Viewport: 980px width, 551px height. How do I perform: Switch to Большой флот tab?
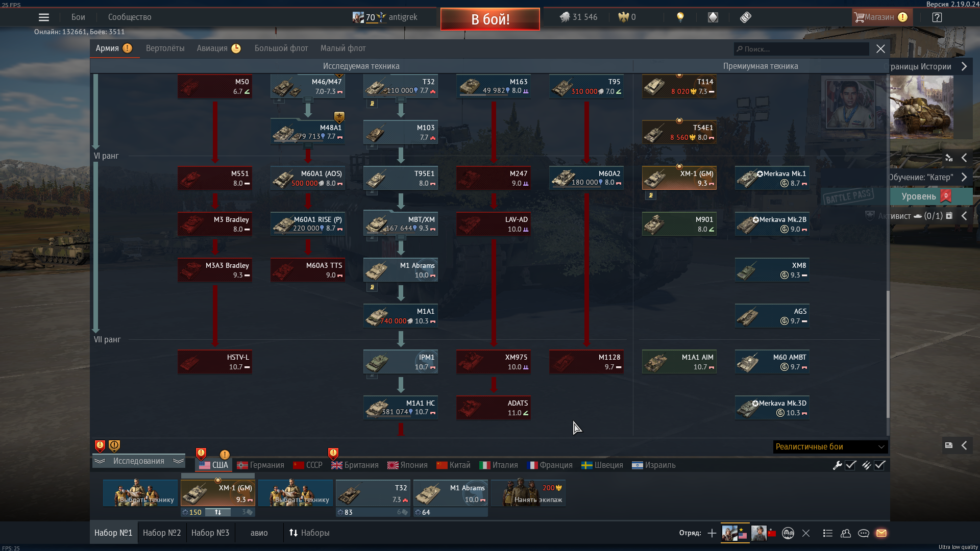[x=281, y=48]
